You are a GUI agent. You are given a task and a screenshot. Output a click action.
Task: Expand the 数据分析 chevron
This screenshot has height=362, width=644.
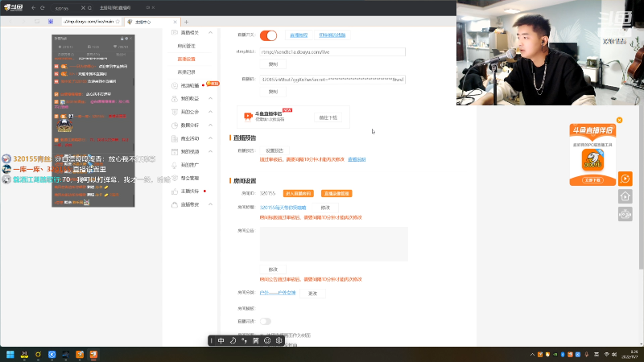click(210, 125)
